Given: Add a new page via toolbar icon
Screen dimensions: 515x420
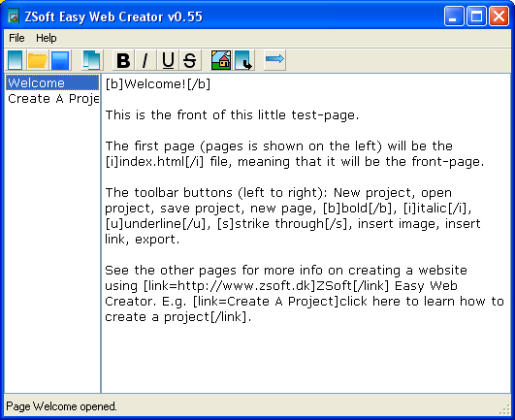Looking at the screenshot, I should [92, 60].
